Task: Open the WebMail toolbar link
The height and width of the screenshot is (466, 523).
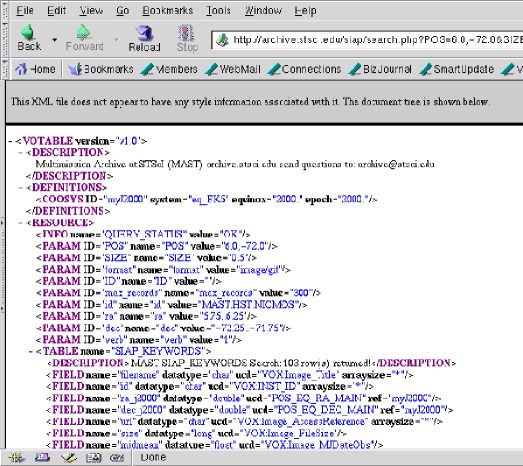Action: [x=233, y=69]
